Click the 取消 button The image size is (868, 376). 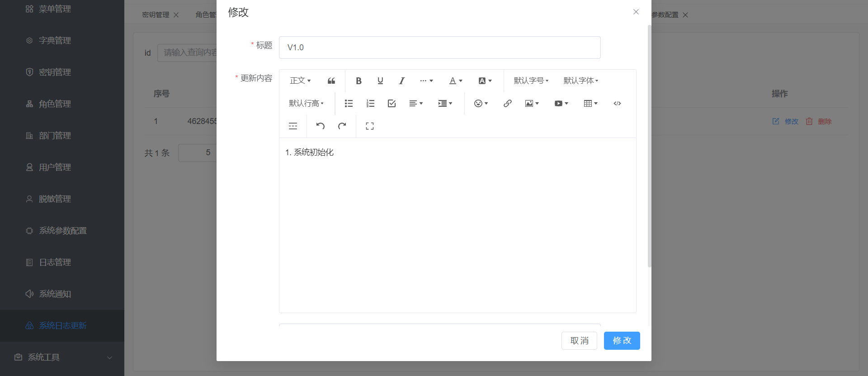pos(579,341)
